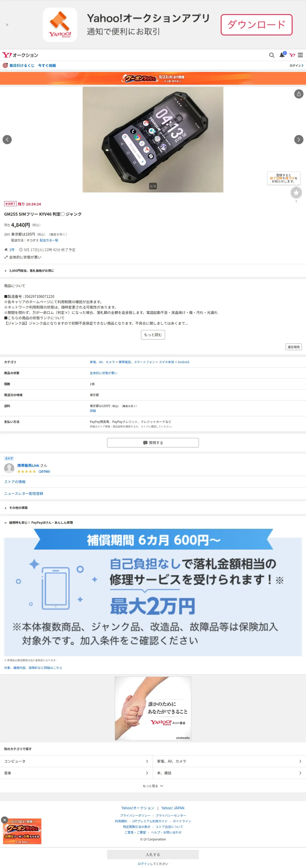The height and width of the screenshot is (868, 306).
Task: Go to Yahoo Japan via small Y! icon
Action: click(292, 55)
